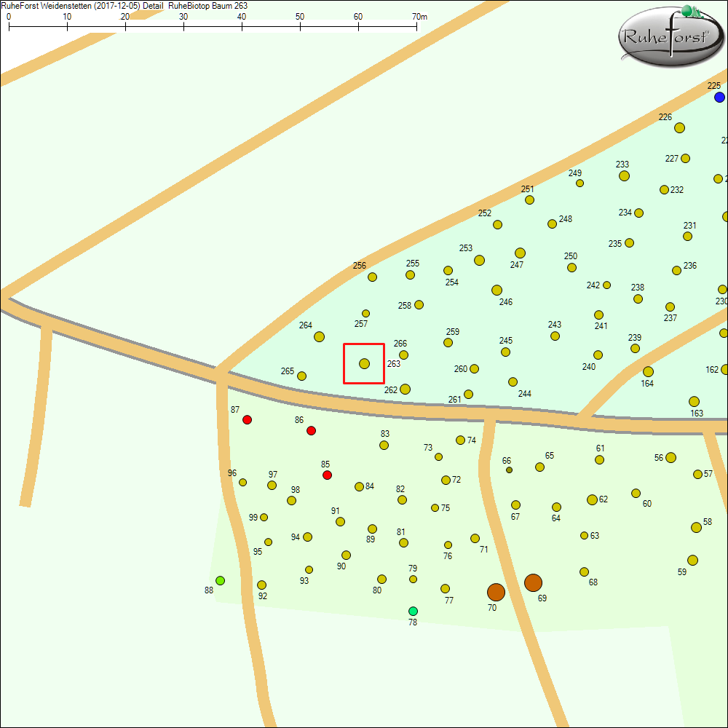Click the red-boxed tree marker 263
This screenshot has height=728, width=728.
(x=364, y=363)
